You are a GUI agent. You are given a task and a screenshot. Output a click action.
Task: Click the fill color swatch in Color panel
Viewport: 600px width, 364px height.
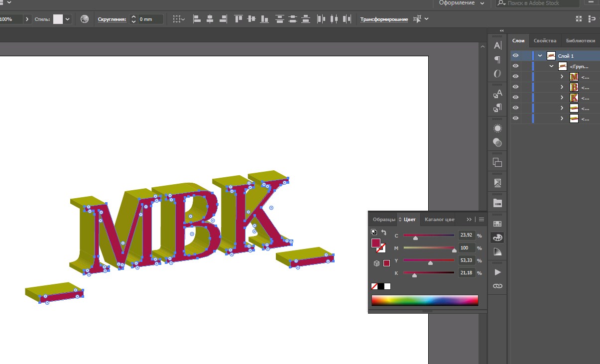tap(376, 243)
